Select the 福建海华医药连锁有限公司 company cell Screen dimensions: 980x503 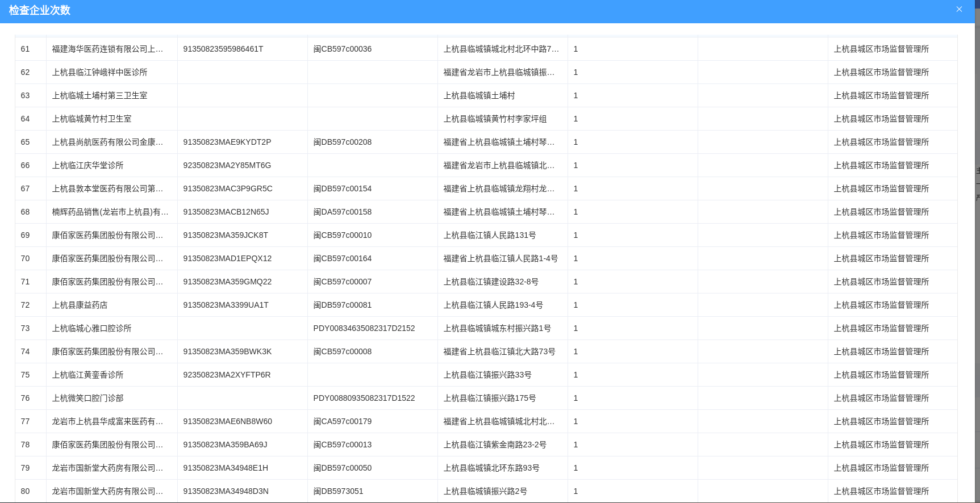click(107, 49)
